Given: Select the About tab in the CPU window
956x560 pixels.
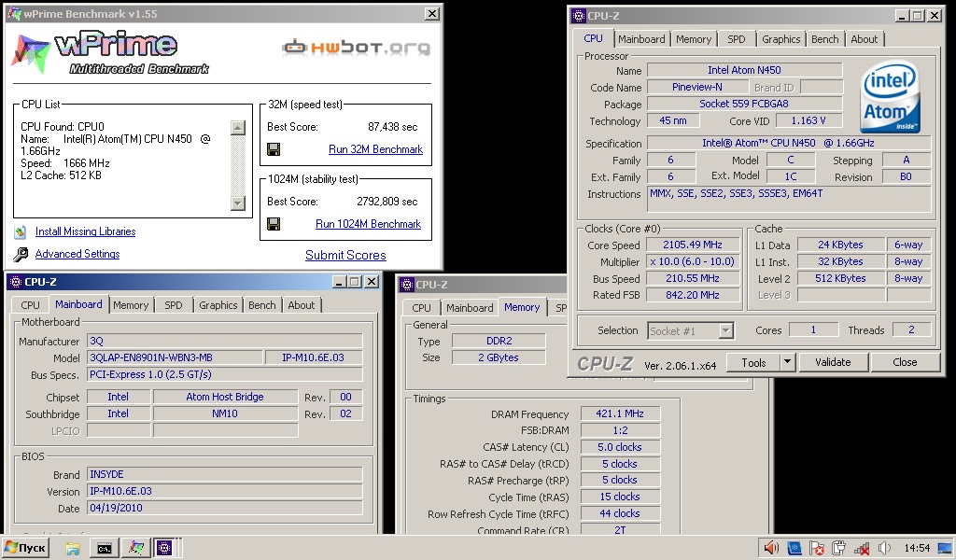Looking at the screenshot, I should (x=864, y=39).
